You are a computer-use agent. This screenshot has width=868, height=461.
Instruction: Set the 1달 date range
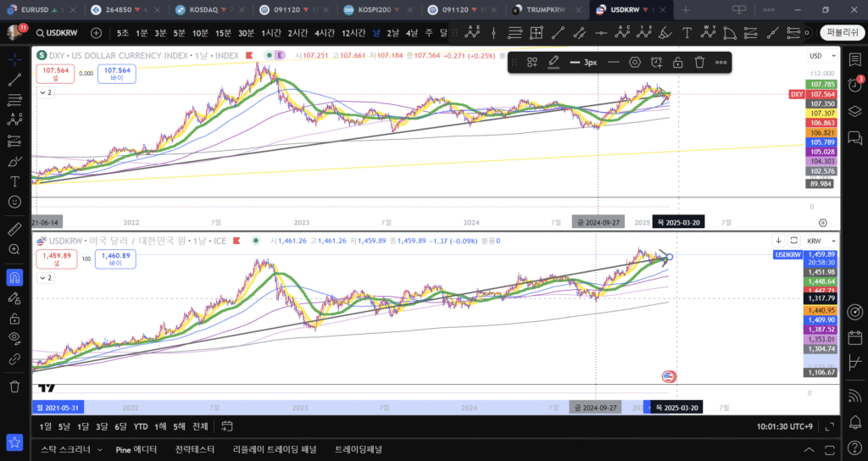[83, 426]
